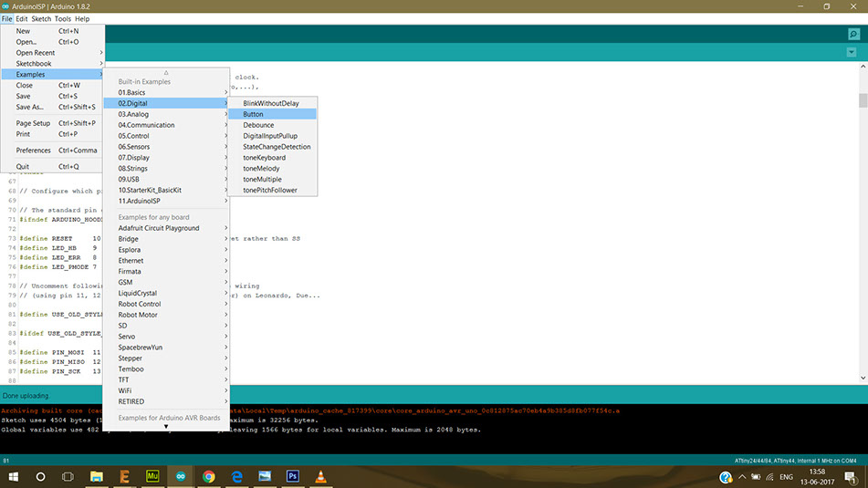This screenshot has height=488, width=868.
Task: Expand the 03.Analog examples submenu
Action: coord(166,114)
